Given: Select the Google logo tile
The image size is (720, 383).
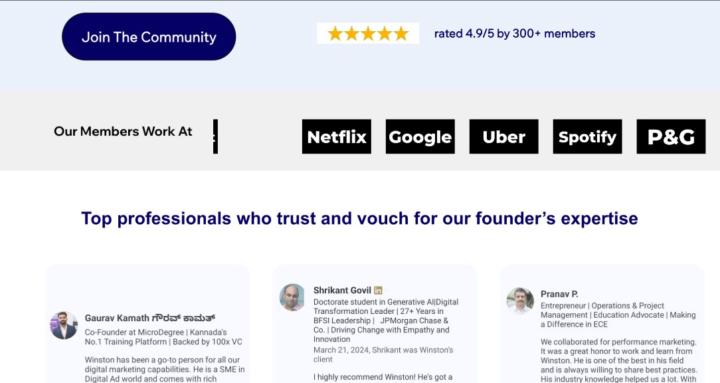Looking at the screenshot, I should [420, 137].
